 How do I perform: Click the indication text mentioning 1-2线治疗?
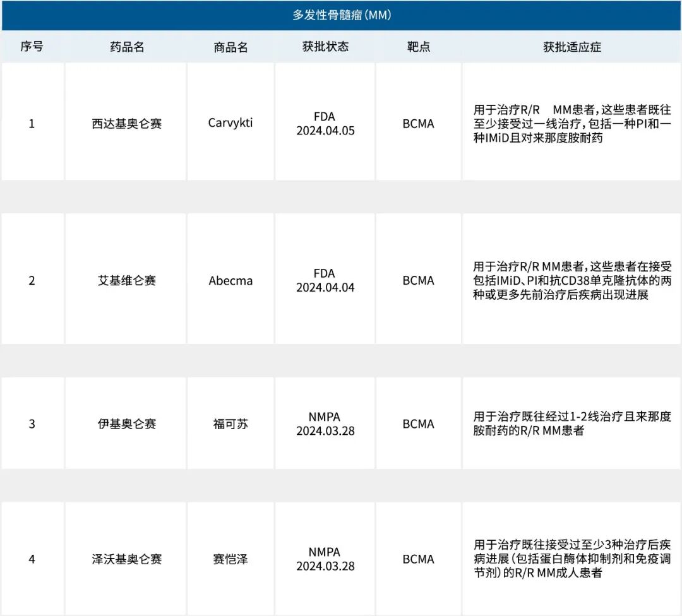[572, 424]
